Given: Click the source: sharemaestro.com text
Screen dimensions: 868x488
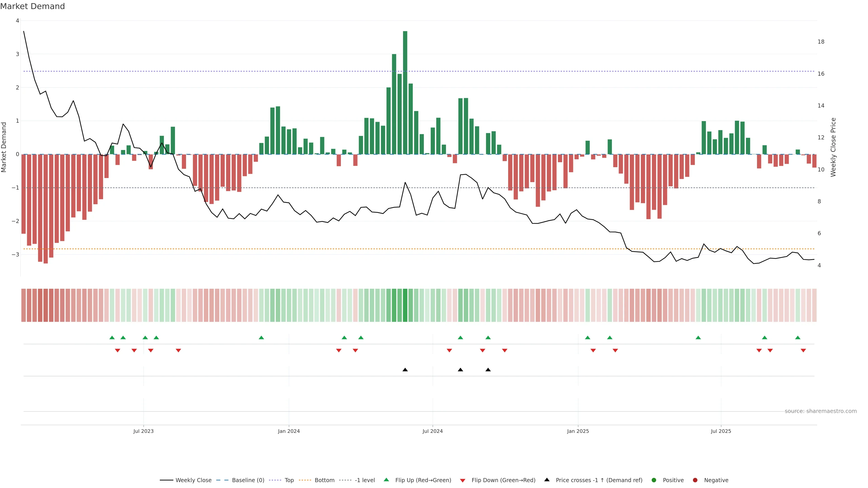Looking at the screenshot, I should click(x=821, y=411).
